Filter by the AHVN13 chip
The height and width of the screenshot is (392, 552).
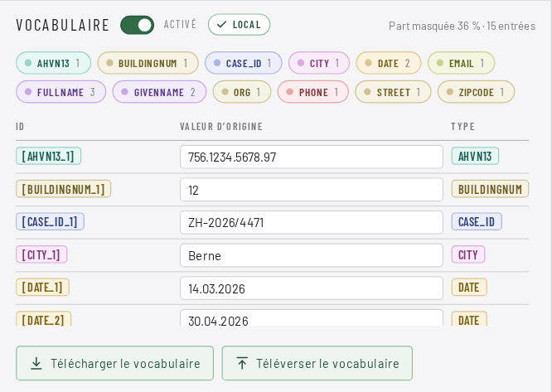pyautogui.click(x=54, y=63)
